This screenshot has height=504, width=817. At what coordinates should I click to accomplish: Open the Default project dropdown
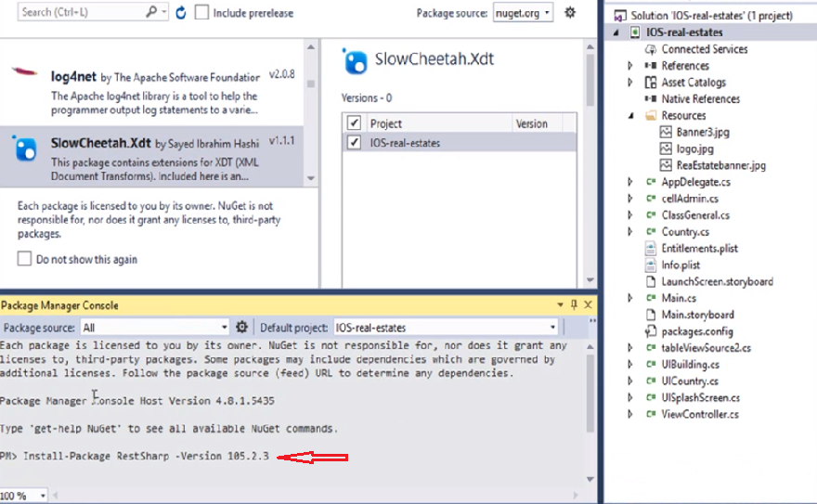(x=446, y=328)
